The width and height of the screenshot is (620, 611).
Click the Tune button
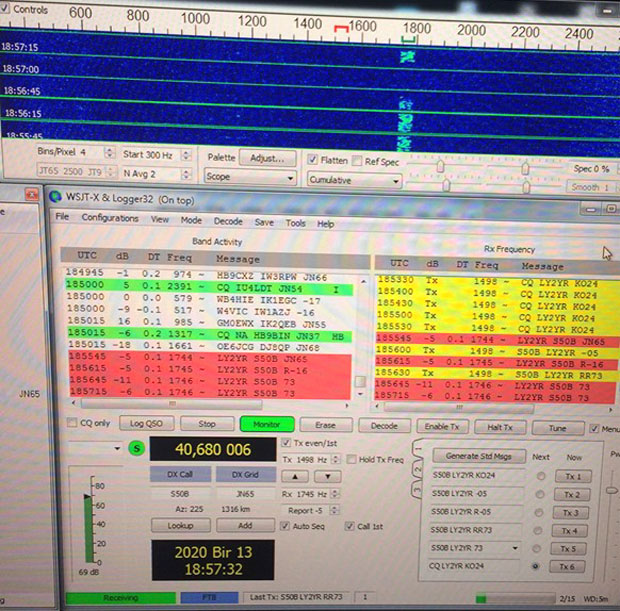[x=558, y=428]
